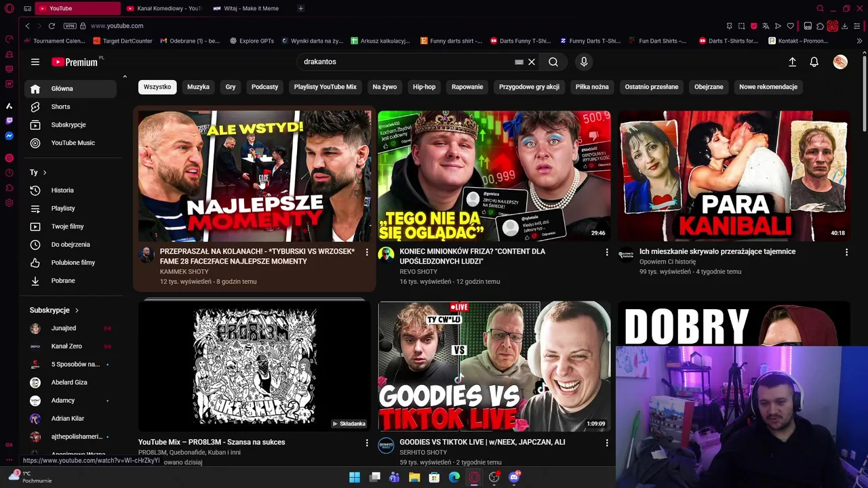The height and width of the screenshot is (488, 868).
Task: Open Subskrypcje in the sidebar
Action: click(x=71, y=125)
